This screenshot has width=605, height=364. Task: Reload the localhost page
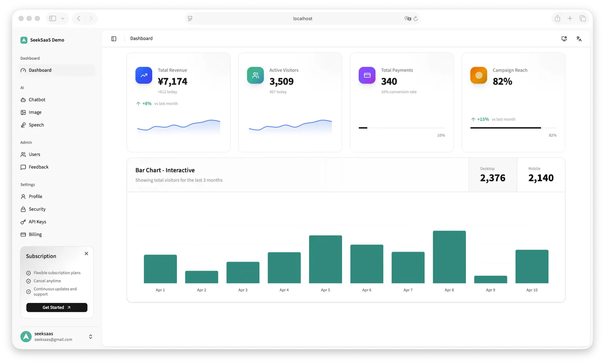click(x=416, y=19)
